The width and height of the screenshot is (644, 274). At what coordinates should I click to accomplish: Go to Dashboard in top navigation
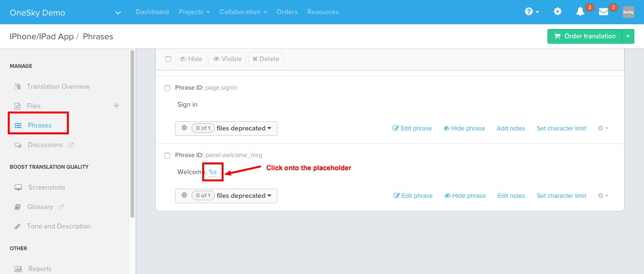coord(152,12)
